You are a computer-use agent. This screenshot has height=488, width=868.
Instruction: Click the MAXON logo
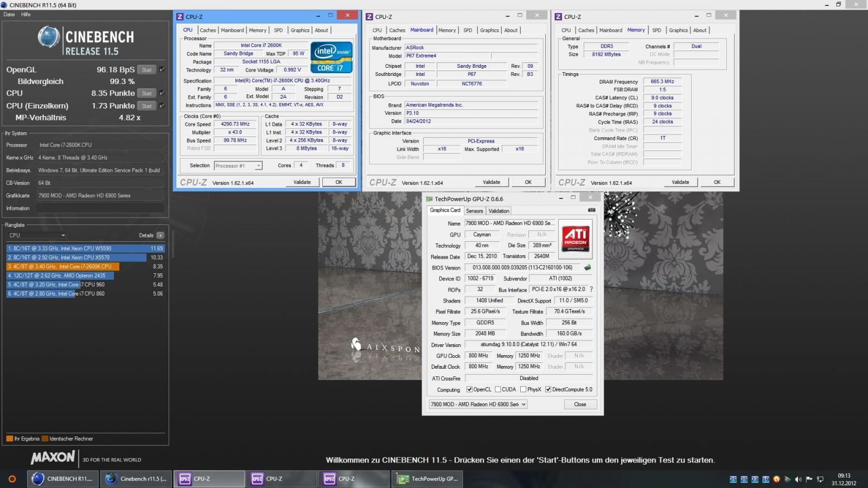[x=53, y=458]
